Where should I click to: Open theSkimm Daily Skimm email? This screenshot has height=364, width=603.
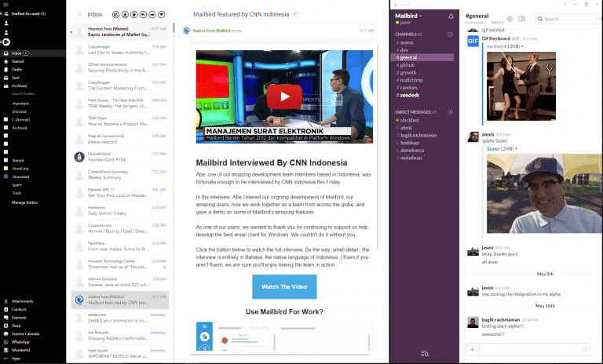[120, 210]
